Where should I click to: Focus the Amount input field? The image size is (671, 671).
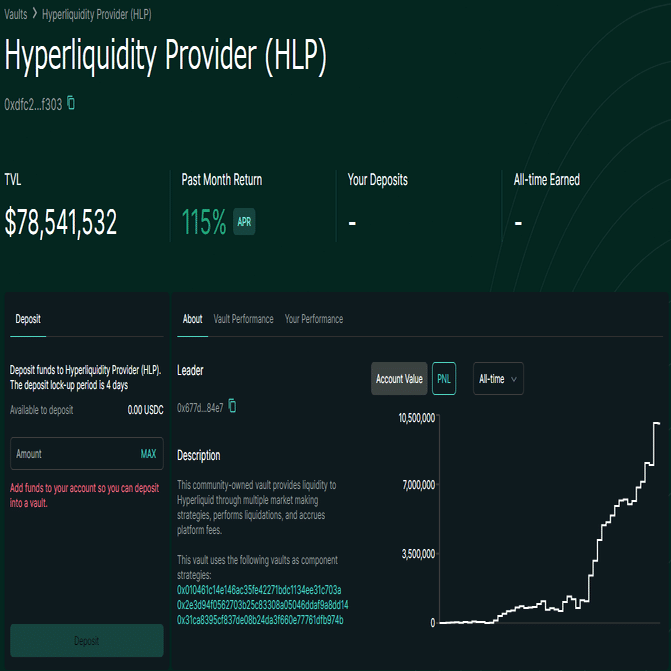click(87, 454)
